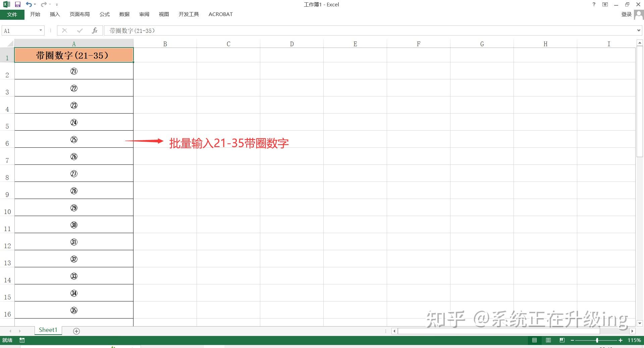644x348 pixels.
Task: Click the vertical scrollbar thumb
Action: point(640,101)
